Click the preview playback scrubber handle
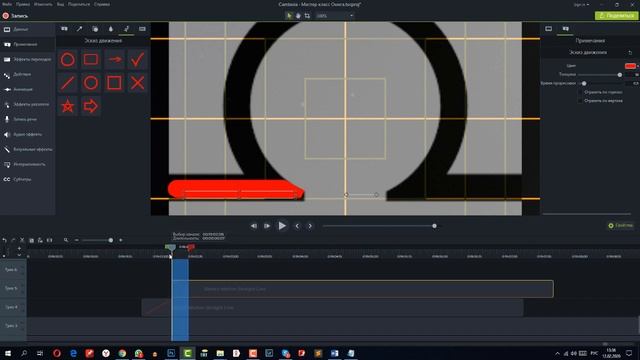Image resolution: width=640 pixels, height=360 pixels. coord(434,226)
